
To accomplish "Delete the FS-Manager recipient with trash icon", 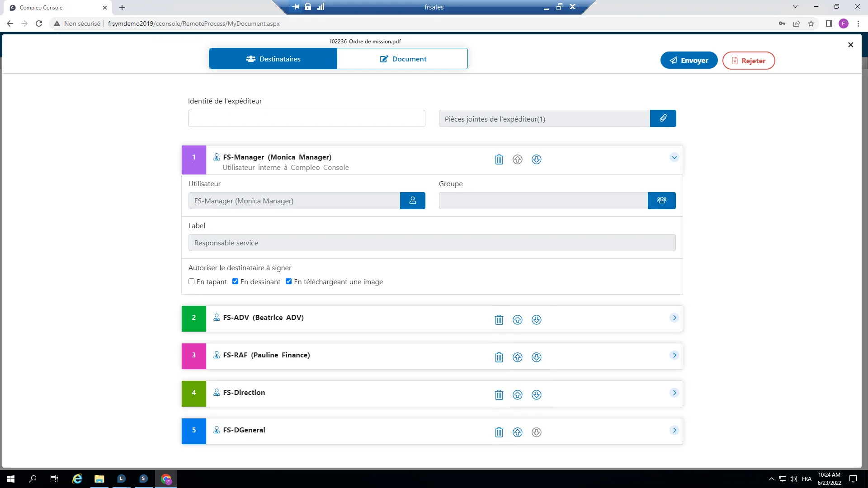I will 499,160.
